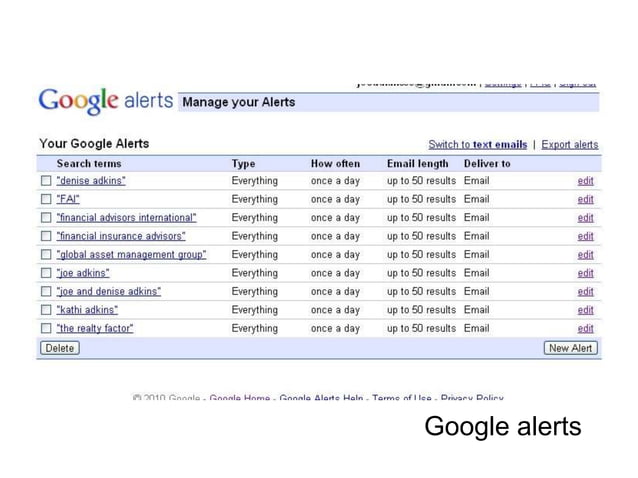Create a New Alert
The image size is (638, 478).
click(x=571, y=348)
